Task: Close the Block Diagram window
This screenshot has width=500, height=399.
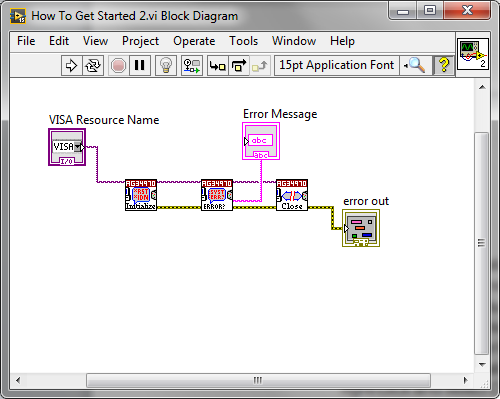Action: 467,11
